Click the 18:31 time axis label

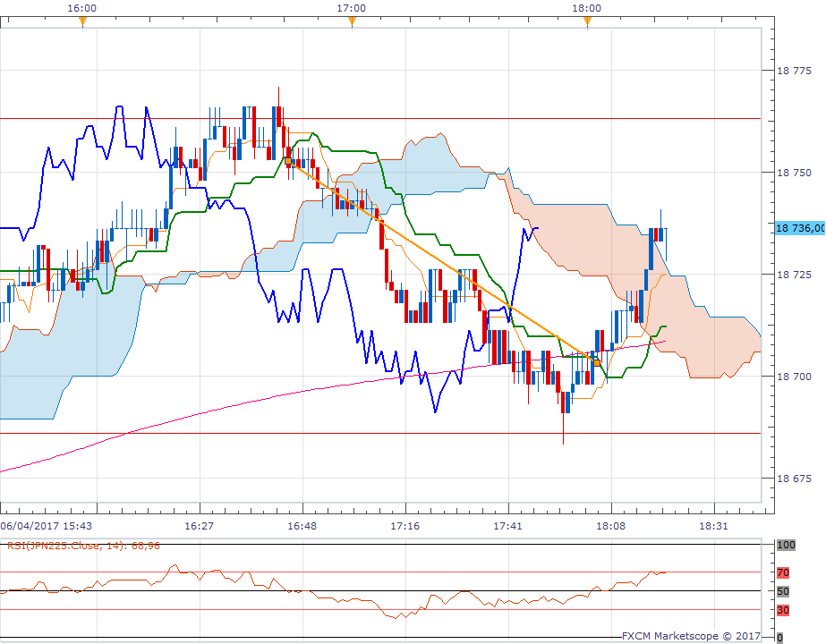point(714,526)
